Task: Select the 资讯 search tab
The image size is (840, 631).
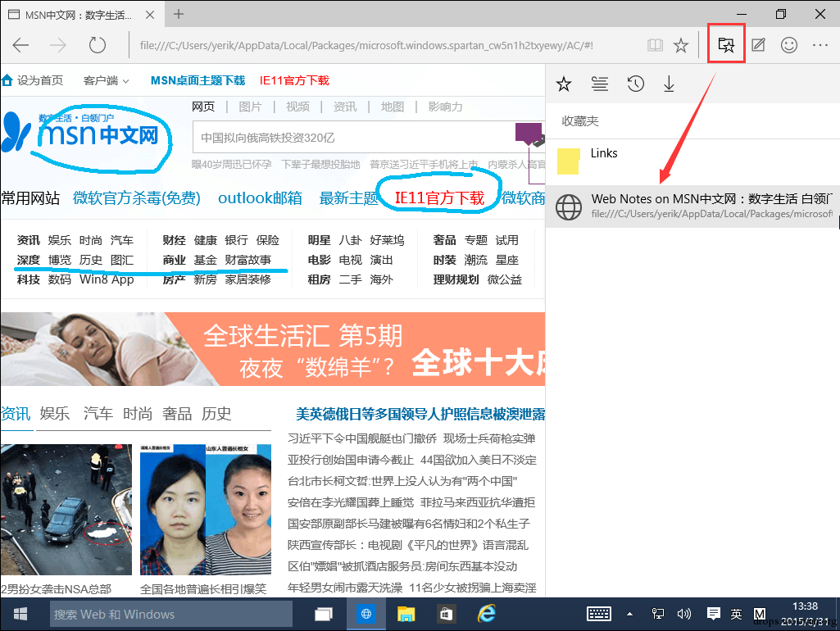Action: (345, 107)
